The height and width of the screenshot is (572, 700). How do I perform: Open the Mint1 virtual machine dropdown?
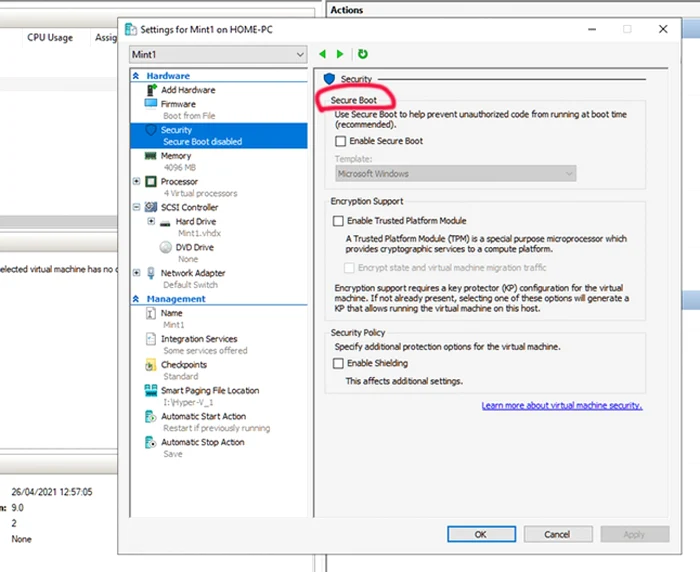coord(218,54)
